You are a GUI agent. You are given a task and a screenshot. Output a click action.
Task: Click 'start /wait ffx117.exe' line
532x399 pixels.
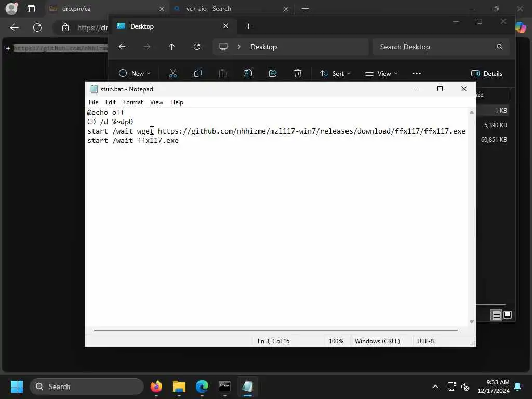tap(132, 140)
